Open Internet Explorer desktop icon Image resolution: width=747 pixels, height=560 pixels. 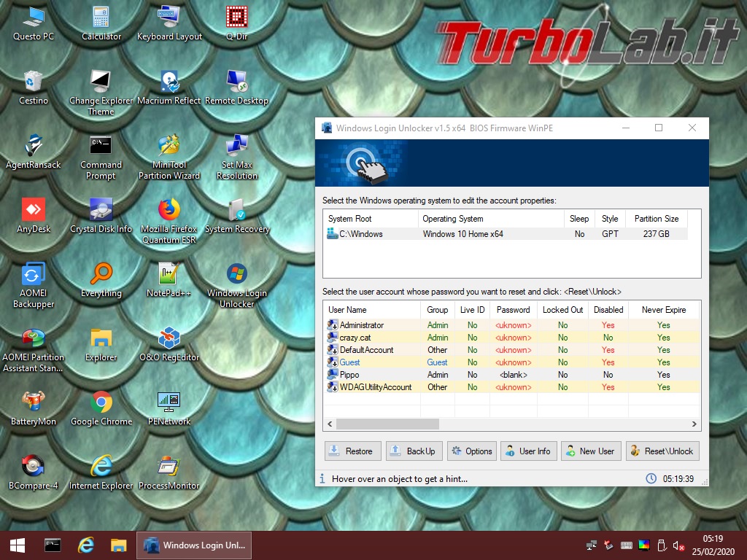[101, 474]
